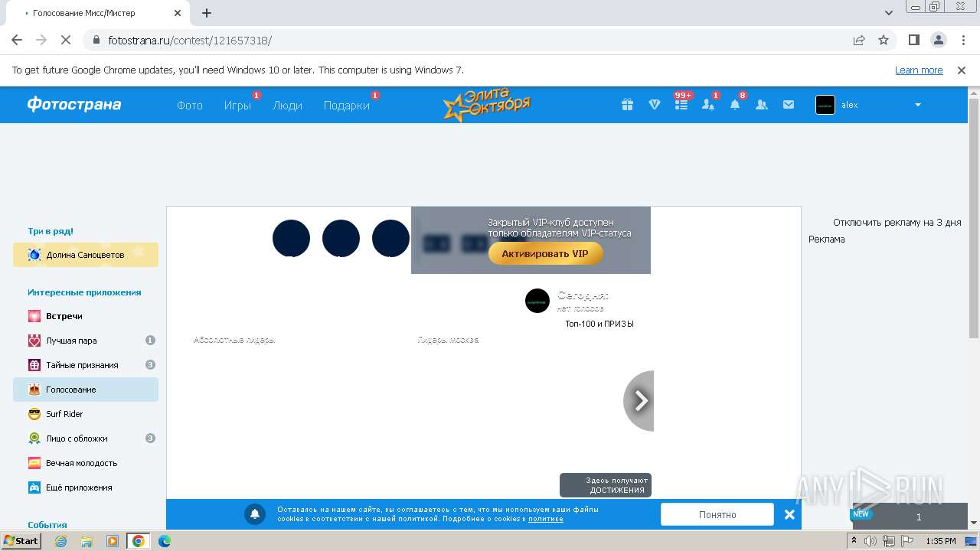Image resolution: width=980 pixels, height=551 pixels.
Task: Click the Голосование crown icon
Action: [x=34, y=390]
